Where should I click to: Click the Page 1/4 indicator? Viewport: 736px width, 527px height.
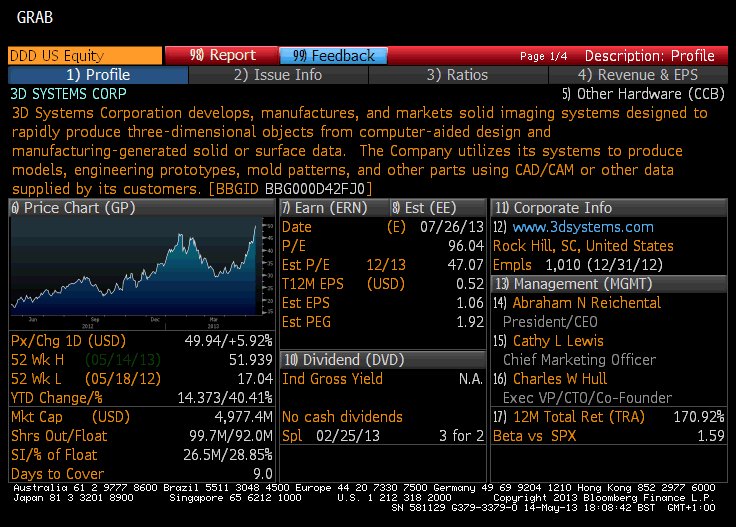543,56
